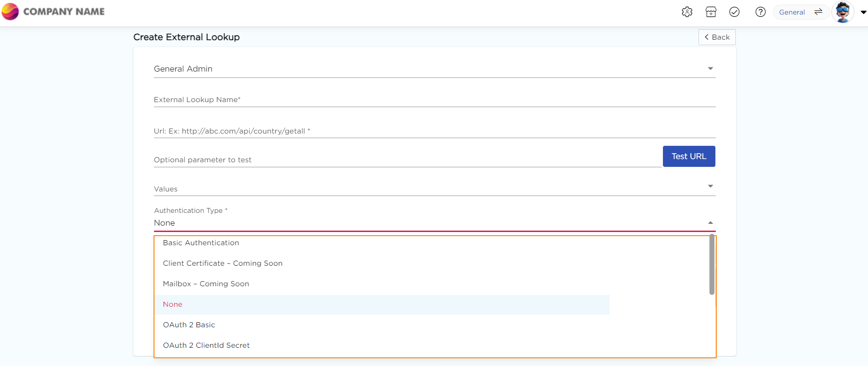
Task: Expand the General Admin dropdown
Action: click(x=710, y=69)
